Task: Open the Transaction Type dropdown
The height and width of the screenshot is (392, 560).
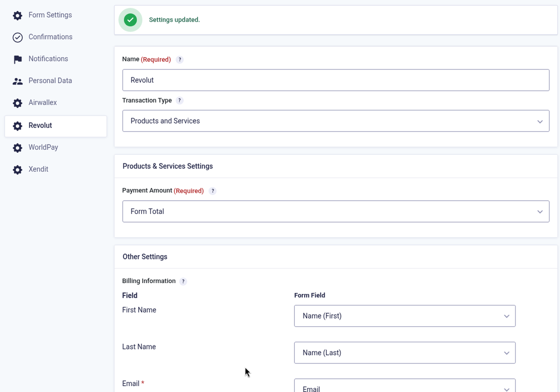Action: (x=336, y=121)
